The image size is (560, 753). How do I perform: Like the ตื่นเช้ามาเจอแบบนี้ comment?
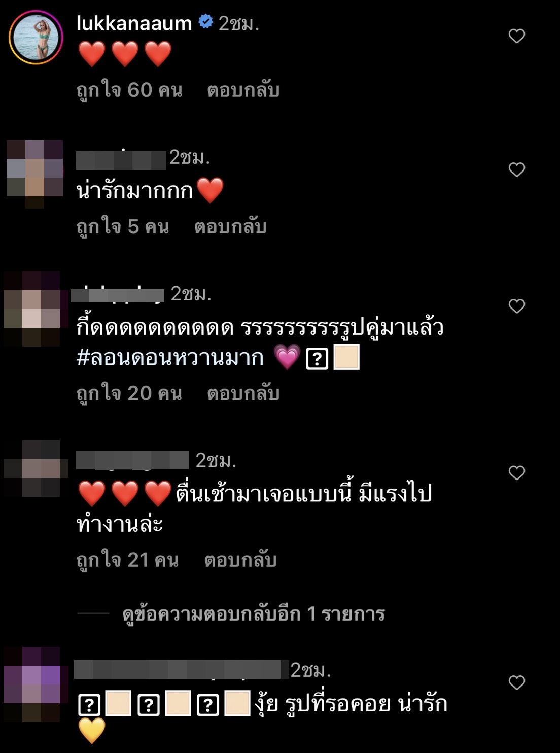pos(516,473)
